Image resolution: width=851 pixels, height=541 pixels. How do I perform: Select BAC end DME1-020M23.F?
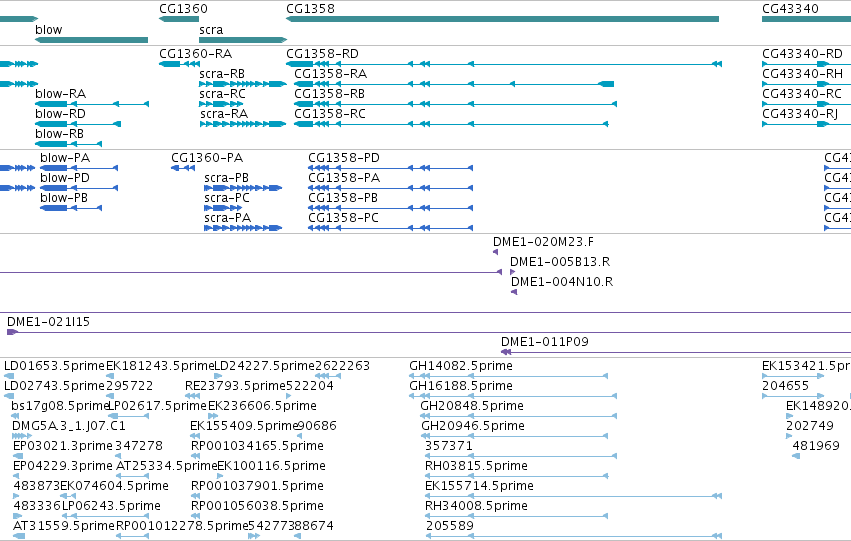(543, 242)
